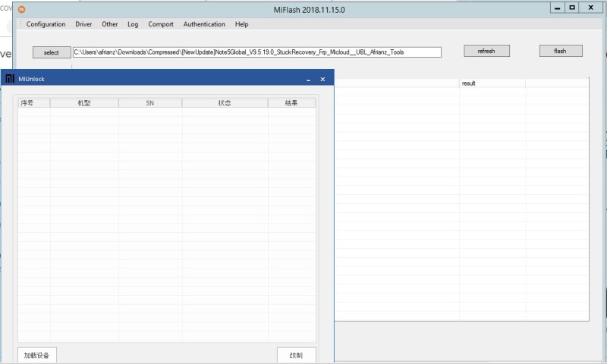
Task: Click the select button in MiFlash
Action: point(52,52)
